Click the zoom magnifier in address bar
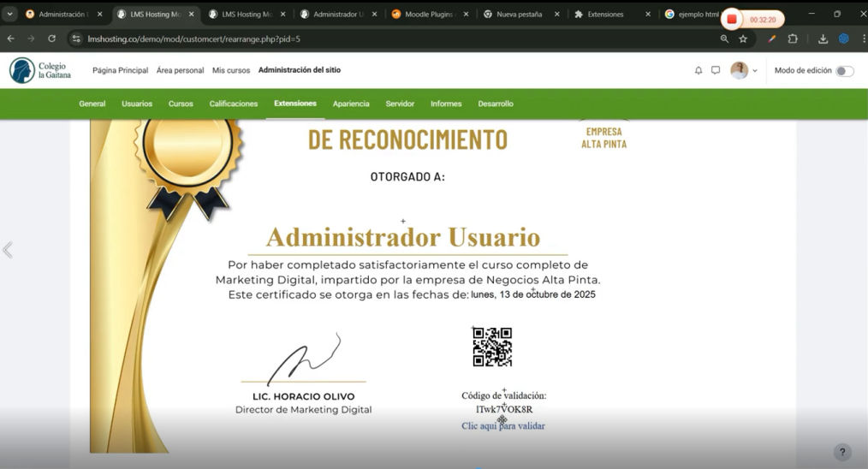The height and width of the screenshot is (469, 868). pos(725,39)
